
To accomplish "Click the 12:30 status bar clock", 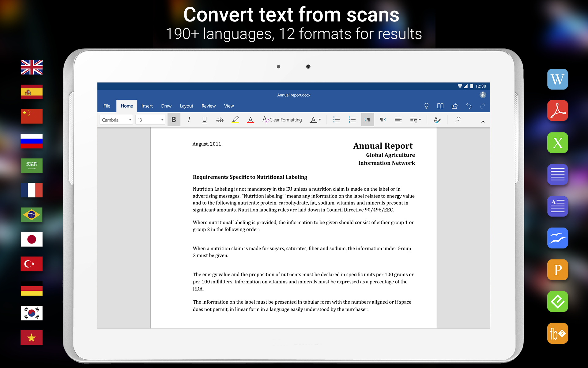I will pyautogui.click(x=481, y=86).
